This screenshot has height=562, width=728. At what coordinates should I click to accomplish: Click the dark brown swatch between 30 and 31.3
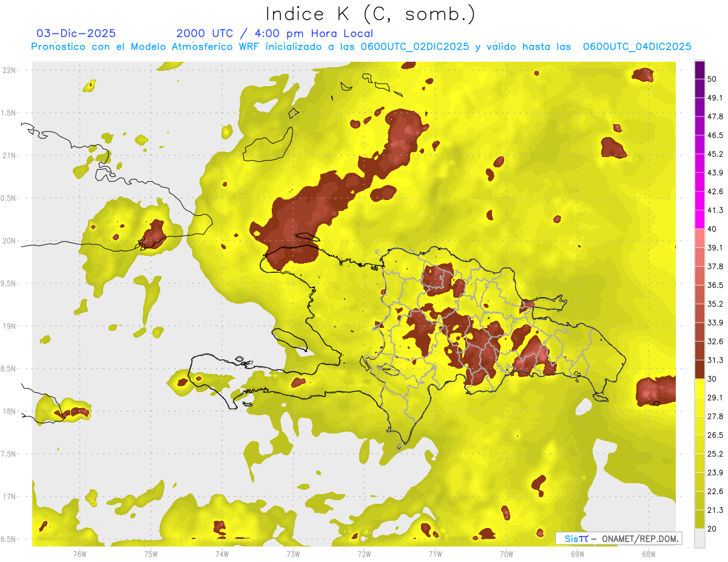[699, 369]
